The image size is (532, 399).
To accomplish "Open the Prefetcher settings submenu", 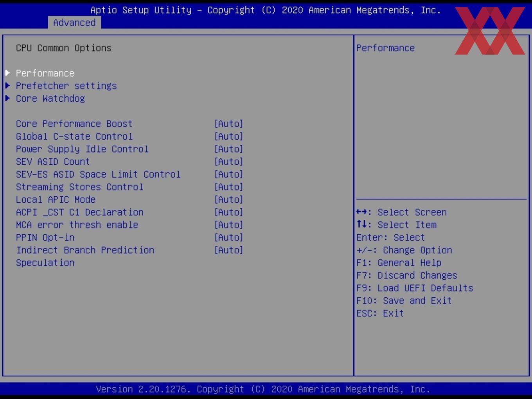I will point(66,86).
